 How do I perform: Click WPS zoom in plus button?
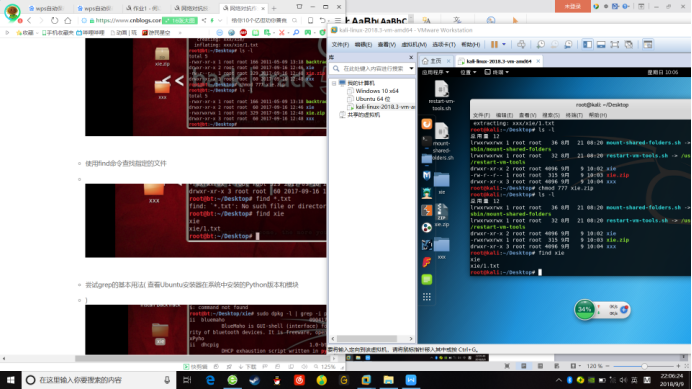coord(678,366)
